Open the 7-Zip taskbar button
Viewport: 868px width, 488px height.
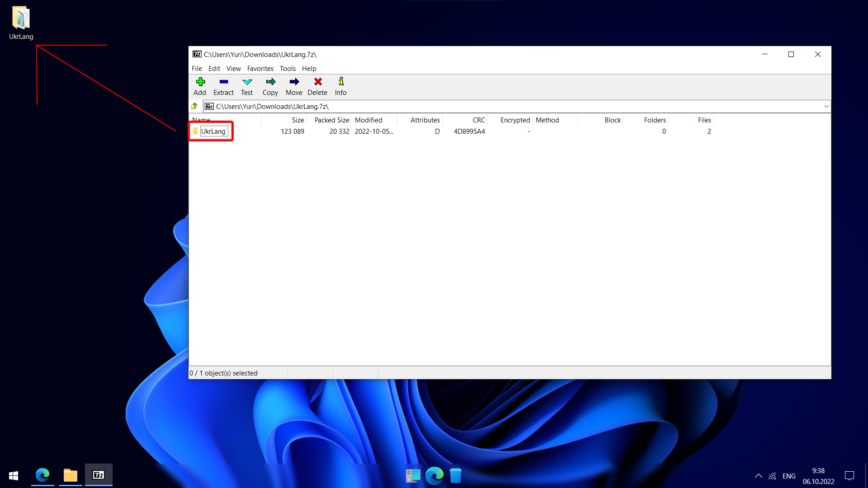[99, 475]
